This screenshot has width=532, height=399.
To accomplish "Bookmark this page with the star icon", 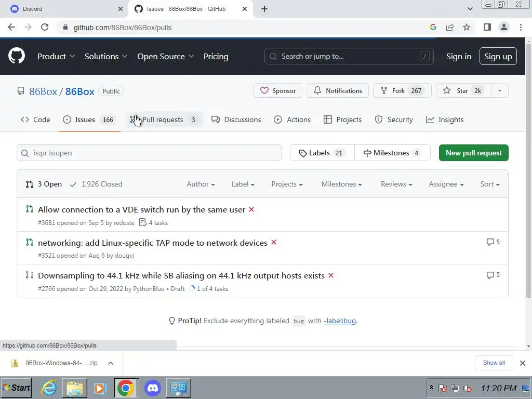I will (467, 27).
